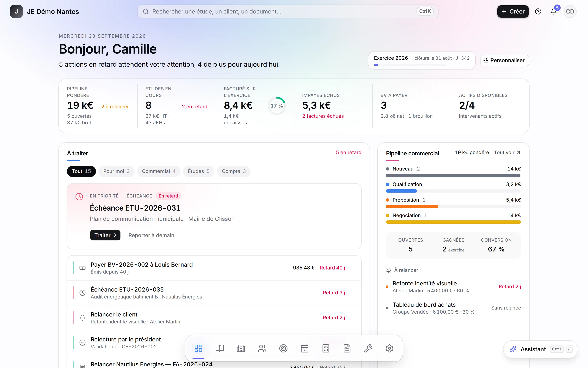
Task: Click the 17 % progress ring
Action: point(277,106)
